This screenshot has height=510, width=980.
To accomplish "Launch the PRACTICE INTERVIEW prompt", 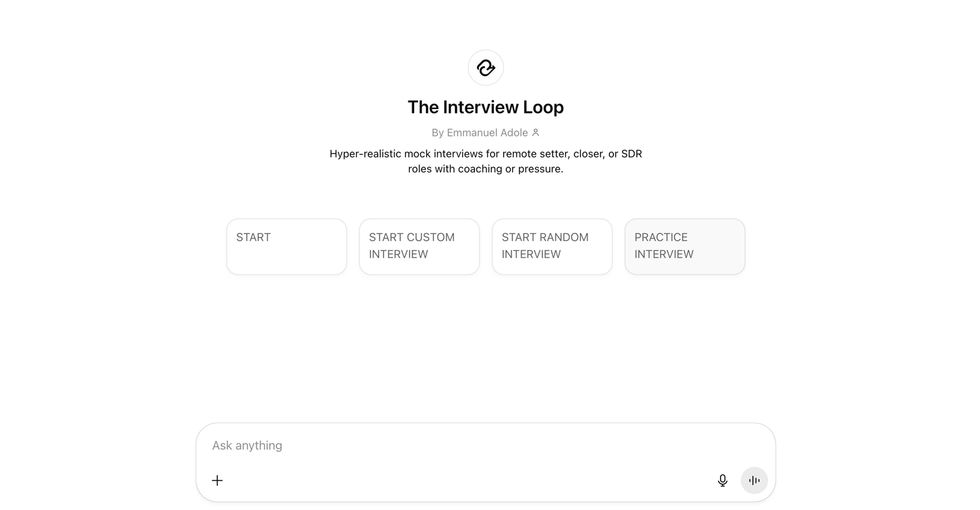I will click(685, 247).
